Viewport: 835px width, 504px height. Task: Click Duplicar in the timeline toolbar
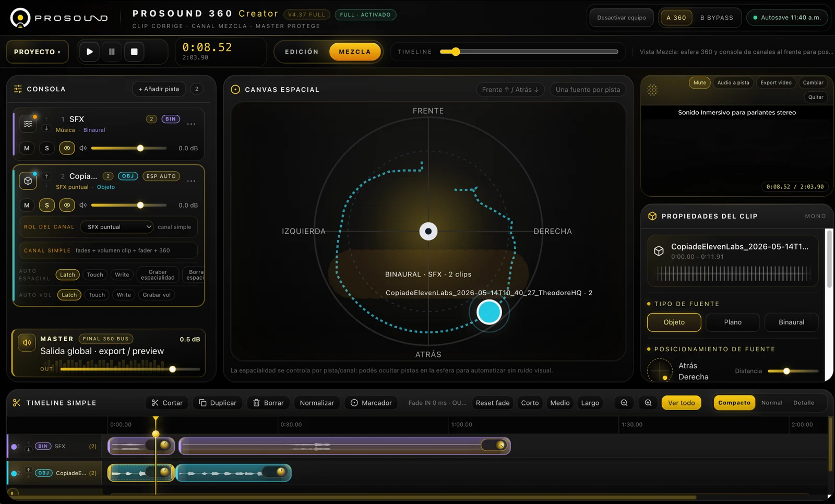(218, 403)
